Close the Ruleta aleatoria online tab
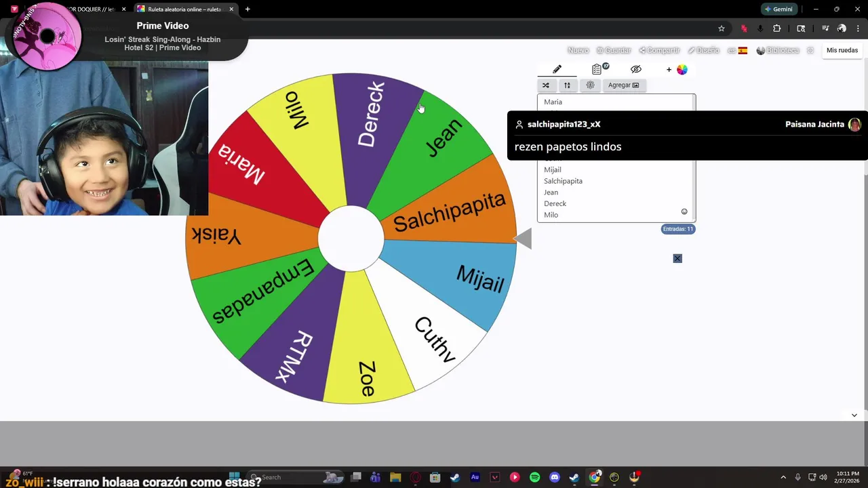 231,9
